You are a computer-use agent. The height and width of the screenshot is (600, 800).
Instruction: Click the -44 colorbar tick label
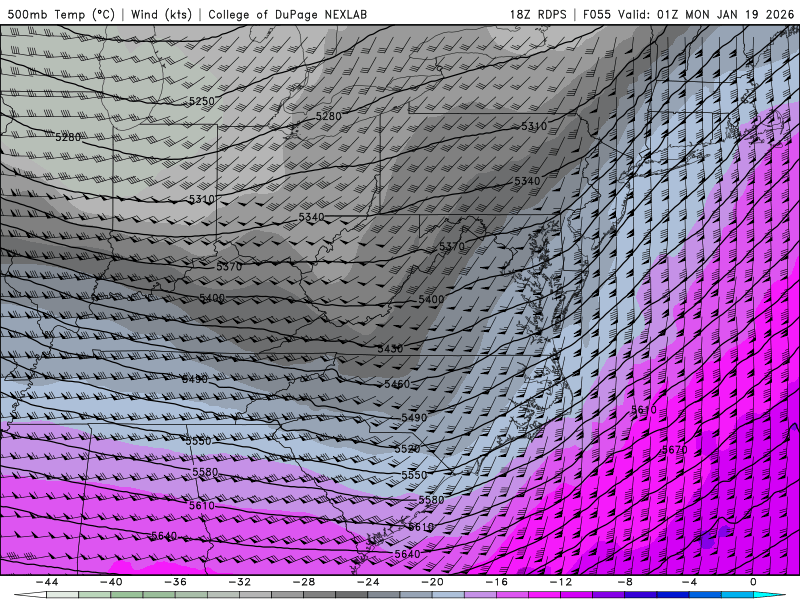click(46, 582)
